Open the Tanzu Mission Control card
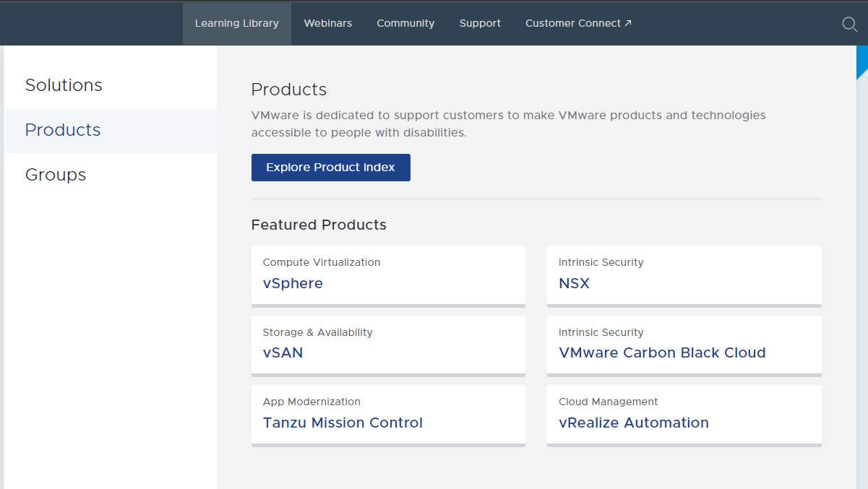This screenshot has height=489, width=868. [388, 416]
